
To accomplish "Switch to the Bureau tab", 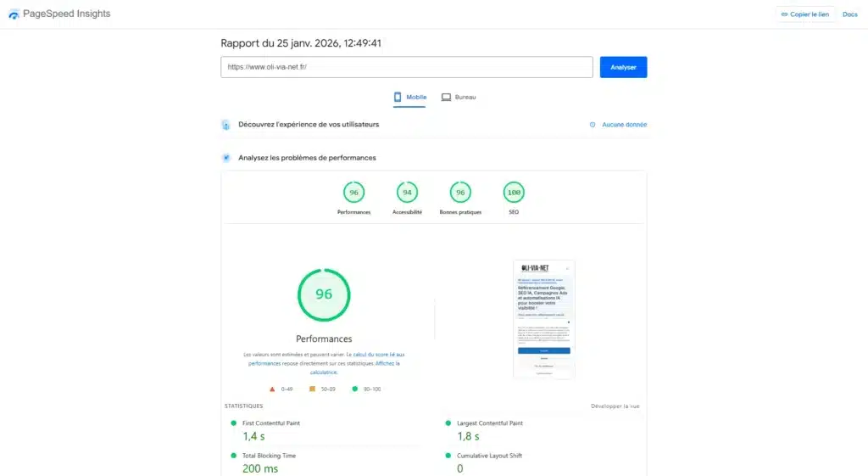I will point(459,98).
